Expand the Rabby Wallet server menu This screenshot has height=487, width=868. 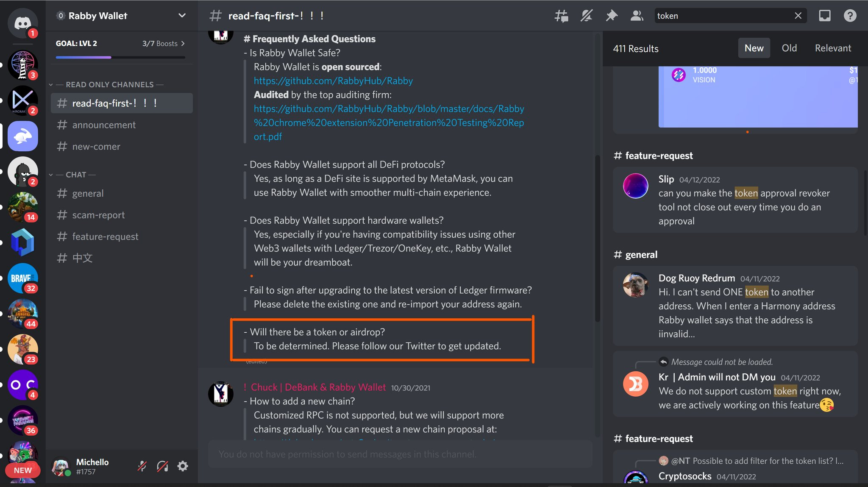[182, 16]
